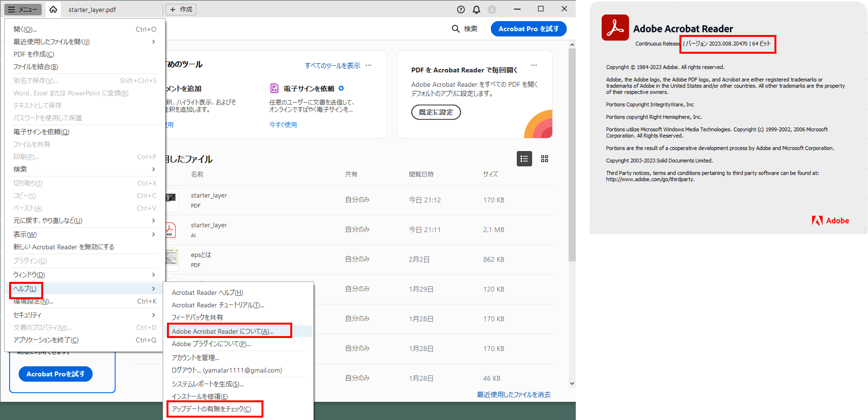
Task: Click Acrobat Pro を試す at top right
Action: tap(529, 29)
